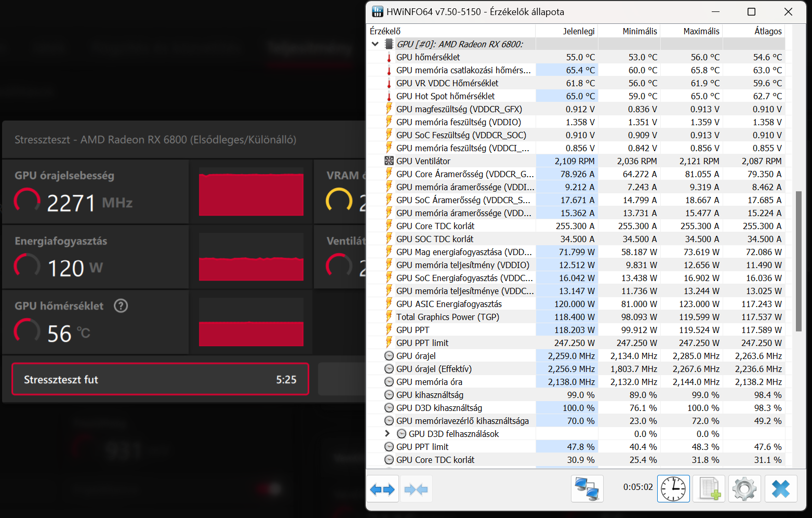Click the gauge icon next to 56 °C
This screenshot has width=812, height=518.
[x=27, y=331]
